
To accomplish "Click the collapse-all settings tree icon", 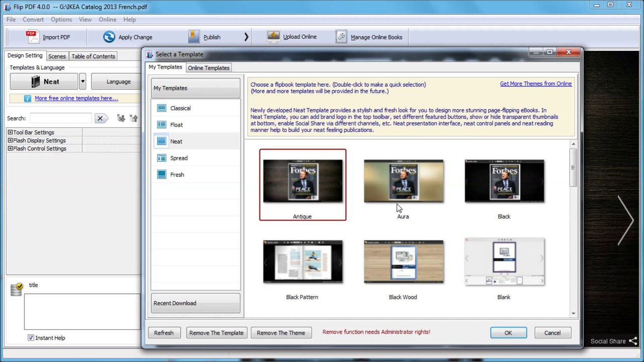I will pyautogui.click(x=133, y=118).
